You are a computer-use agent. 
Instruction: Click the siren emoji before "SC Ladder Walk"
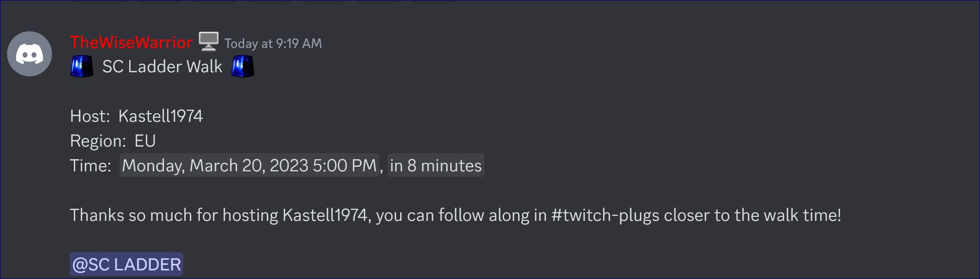click(x=82, y=67)
